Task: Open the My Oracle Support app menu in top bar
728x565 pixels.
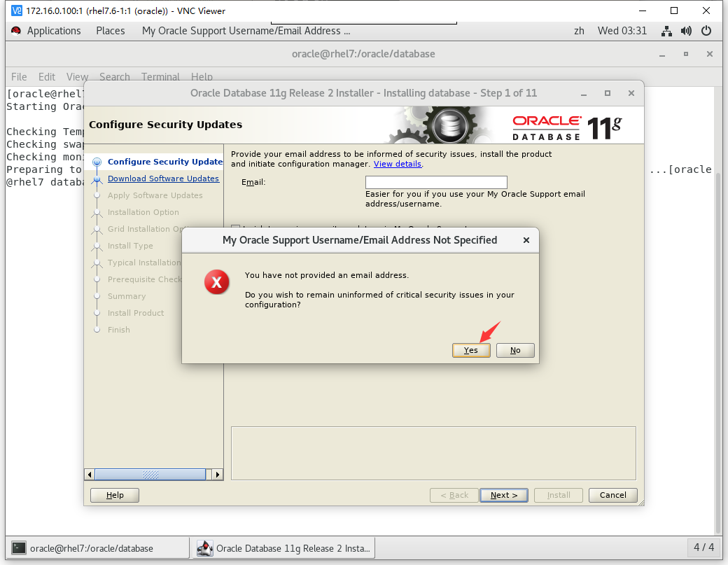Action: (x=246, y=31)
